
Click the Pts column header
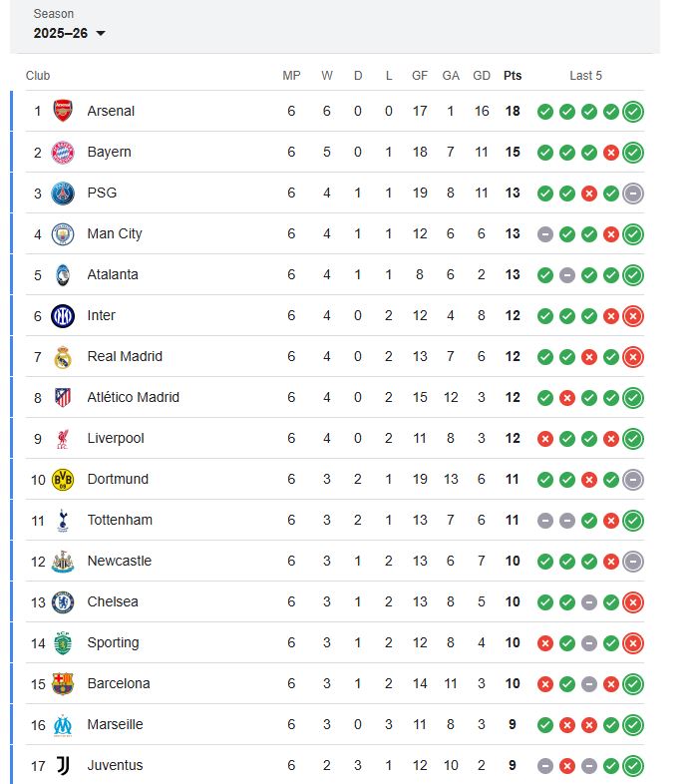[x=513, y=76]
